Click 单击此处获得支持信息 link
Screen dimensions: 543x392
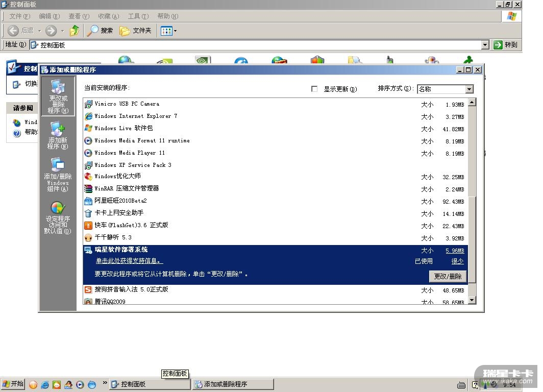[129, 261]
